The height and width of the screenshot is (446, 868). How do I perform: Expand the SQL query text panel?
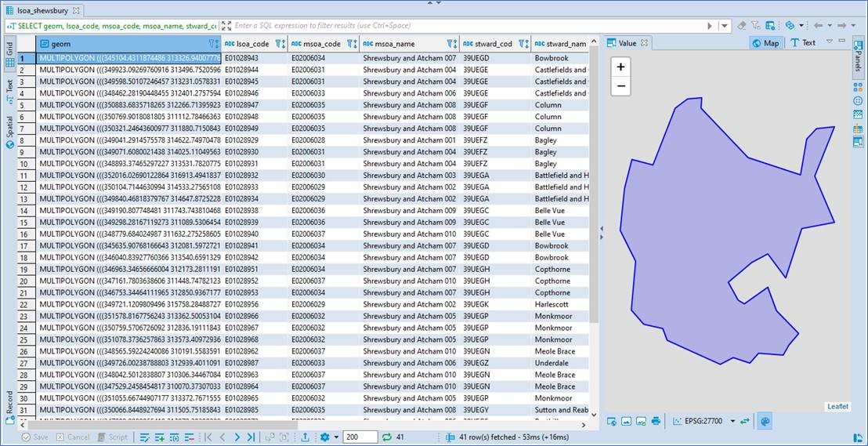point(226,26)
